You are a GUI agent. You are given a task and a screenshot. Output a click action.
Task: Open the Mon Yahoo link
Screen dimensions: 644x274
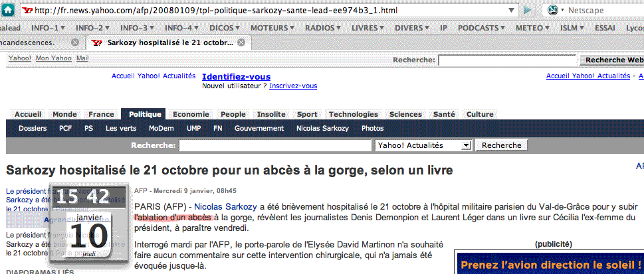[54, 58]
